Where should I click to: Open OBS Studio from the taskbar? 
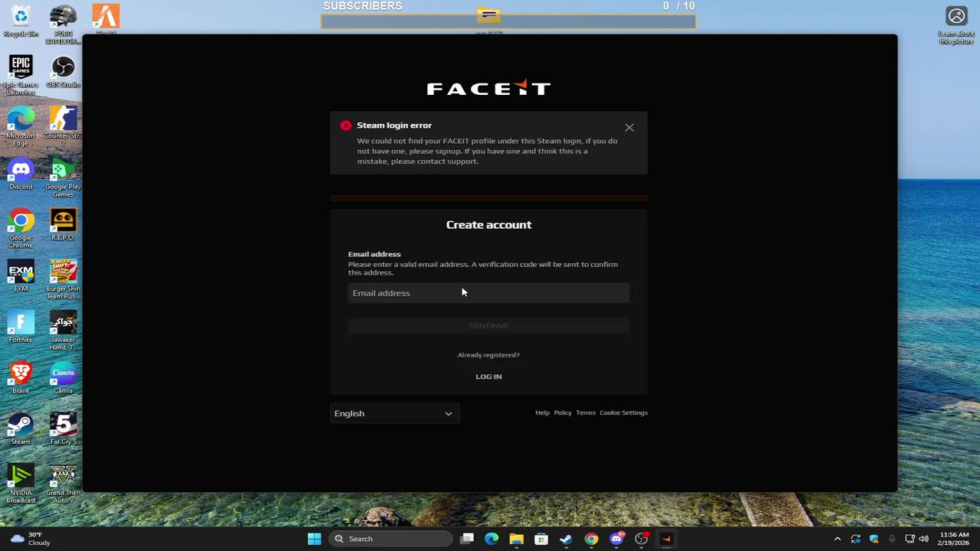coord(641,539)
